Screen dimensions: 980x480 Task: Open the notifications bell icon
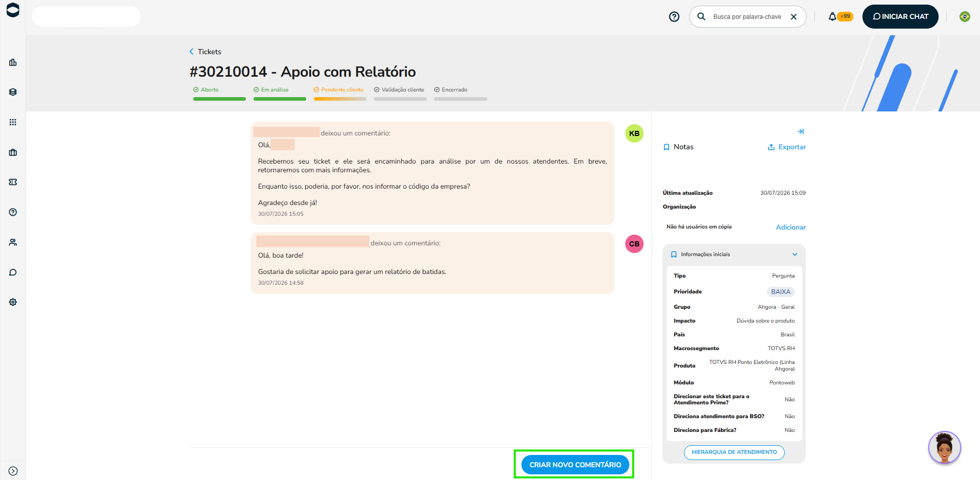[832, 16]
